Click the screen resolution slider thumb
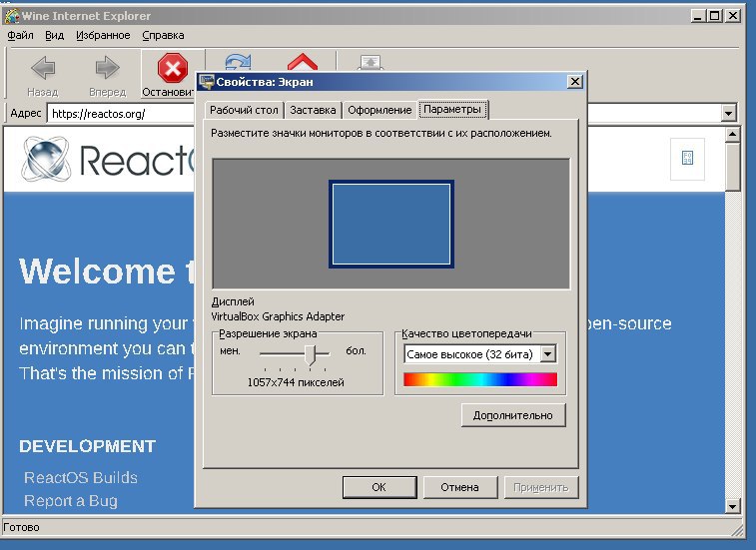Screen dimensions: 756x550 [311, 355]
